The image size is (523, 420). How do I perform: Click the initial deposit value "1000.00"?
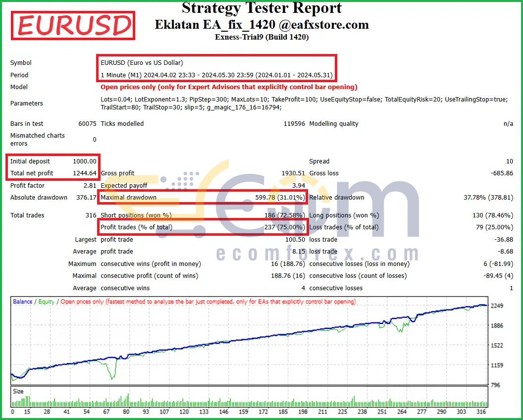85,161
